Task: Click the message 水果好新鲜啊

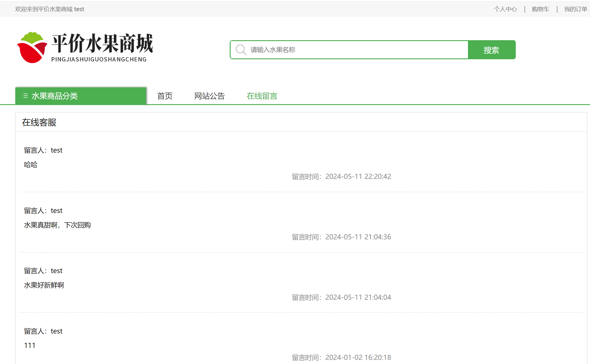Action: (44, 285)
